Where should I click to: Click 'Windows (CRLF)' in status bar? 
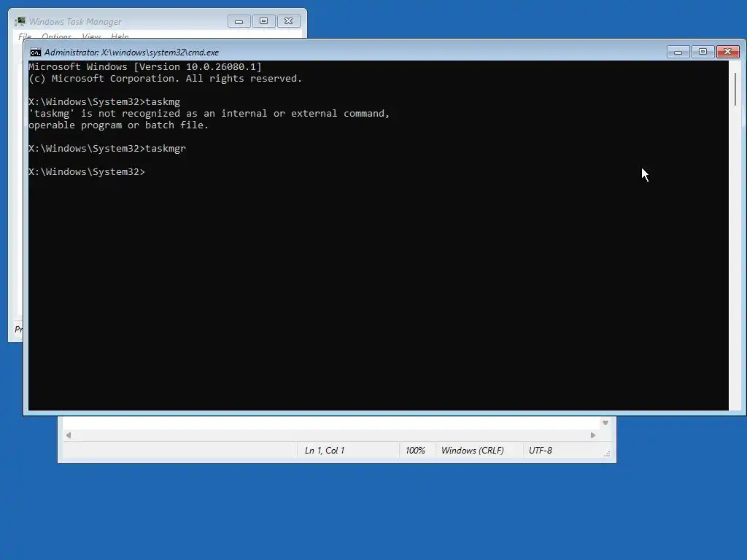472,451
